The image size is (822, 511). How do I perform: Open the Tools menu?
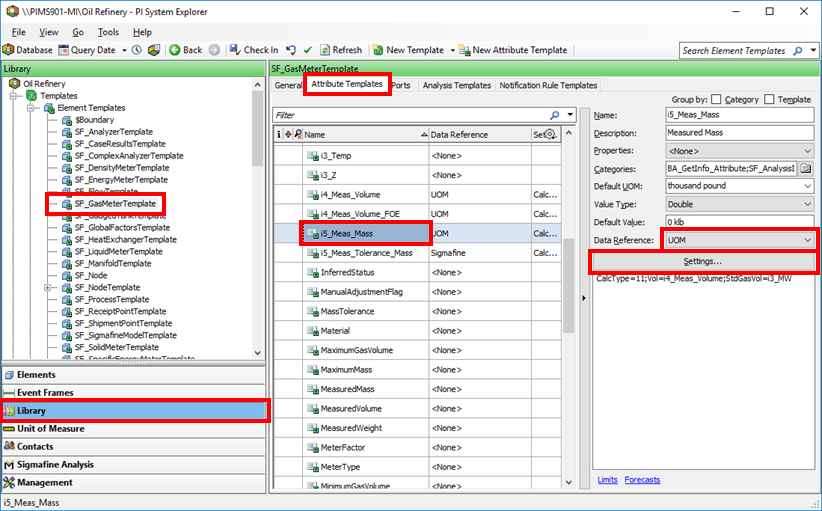click(108, 32)
